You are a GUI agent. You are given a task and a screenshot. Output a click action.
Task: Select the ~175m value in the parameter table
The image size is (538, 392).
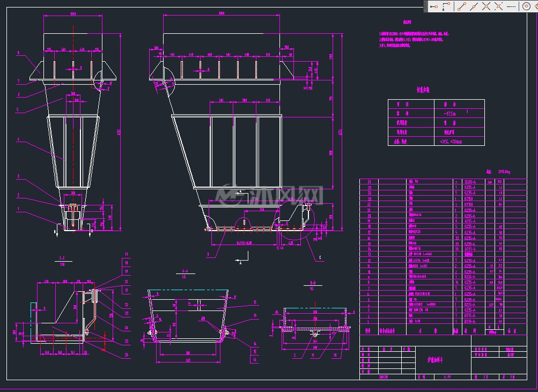coord(450,114)
